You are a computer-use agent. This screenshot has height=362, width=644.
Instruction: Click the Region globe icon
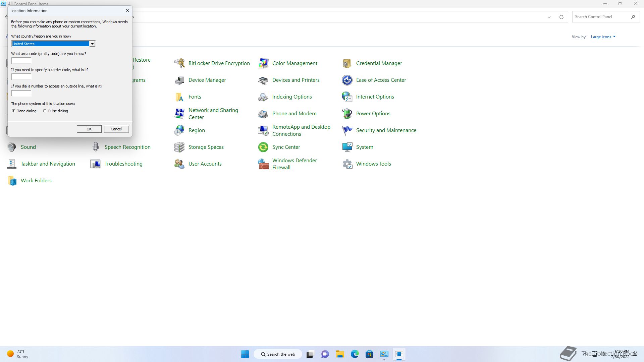pos(179,130)
